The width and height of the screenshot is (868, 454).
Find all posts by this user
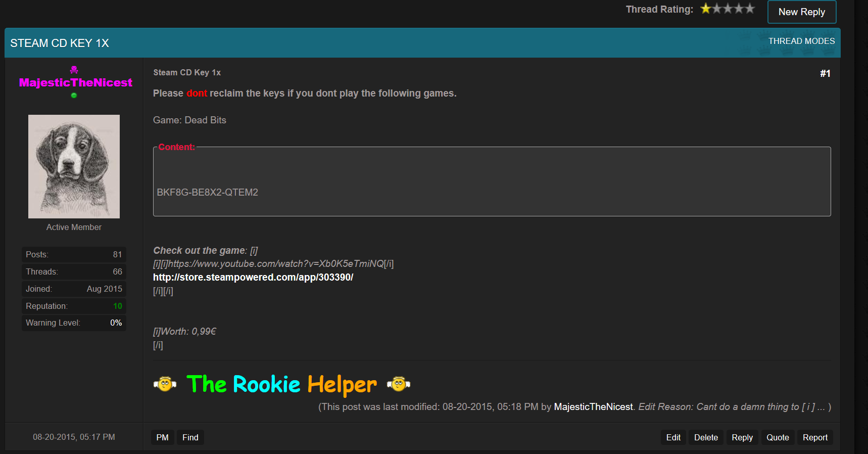point(190,437)
